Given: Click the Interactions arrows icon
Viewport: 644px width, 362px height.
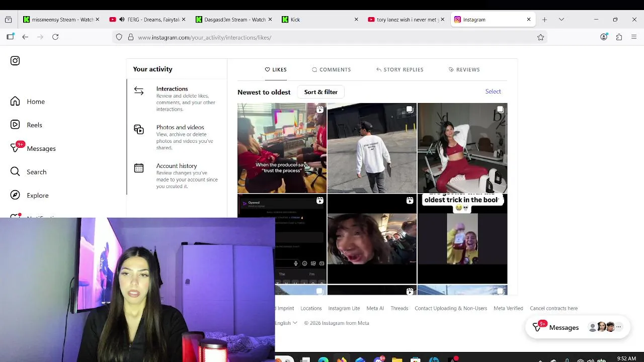Looking at the screenshot, I should 139,90.
